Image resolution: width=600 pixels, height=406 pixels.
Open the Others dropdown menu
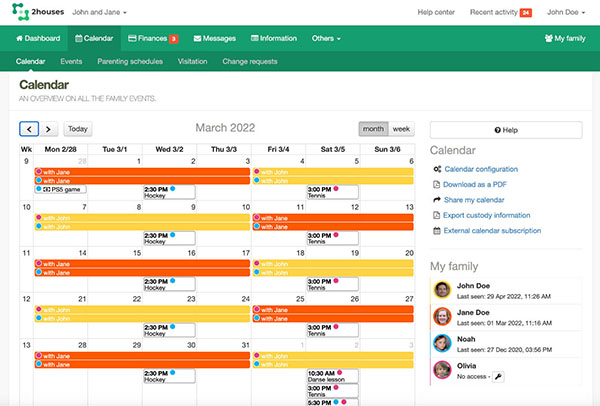coord(326,39)
